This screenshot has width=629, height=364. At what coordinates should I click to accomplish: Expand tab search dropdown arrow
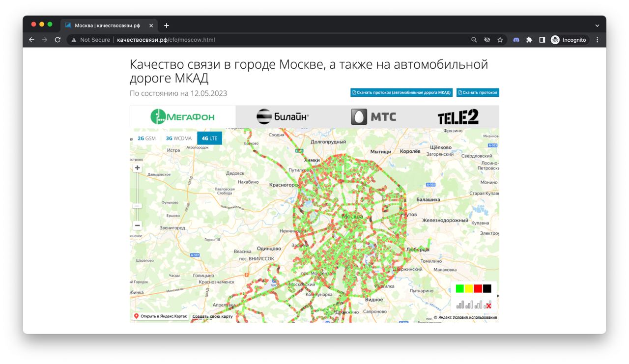click(x=597, y=26)
